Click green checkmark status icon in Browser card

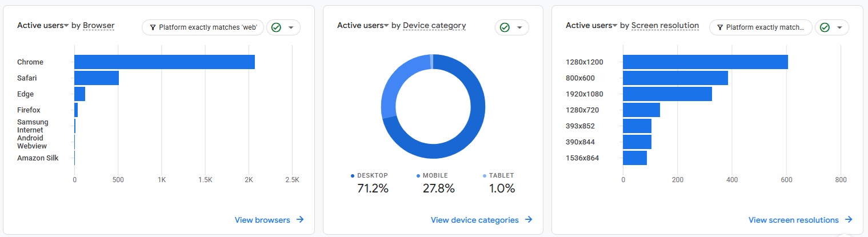pyautogui.click(x=276, y=27)
